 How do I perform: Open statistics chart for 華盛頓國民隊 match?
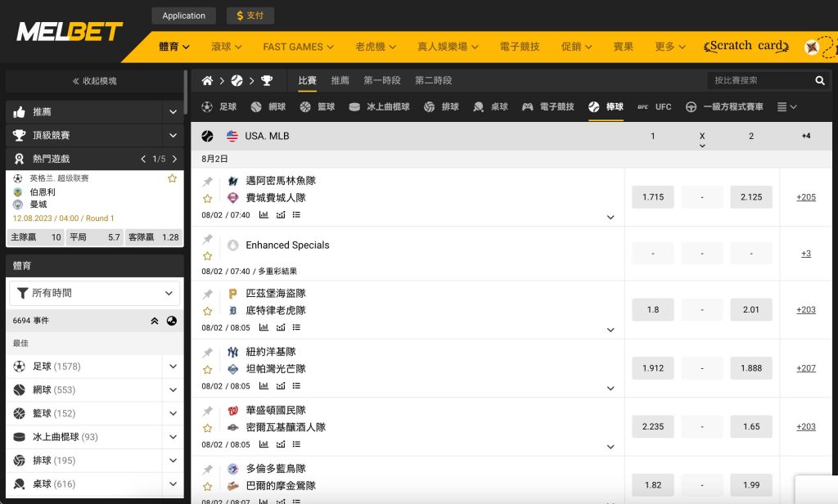coord(264,444)
